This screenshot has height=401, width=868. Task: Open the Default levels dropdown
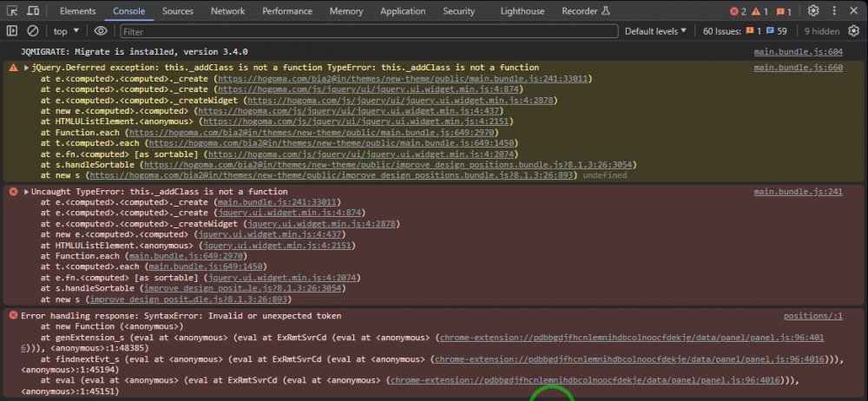coord(655,31)
